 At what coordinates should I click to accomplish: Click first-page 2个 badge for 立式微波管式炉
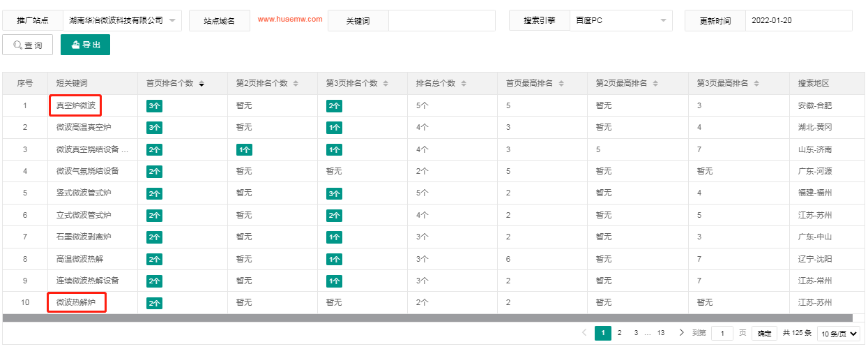pyautogui.click(x=154, y=215)
